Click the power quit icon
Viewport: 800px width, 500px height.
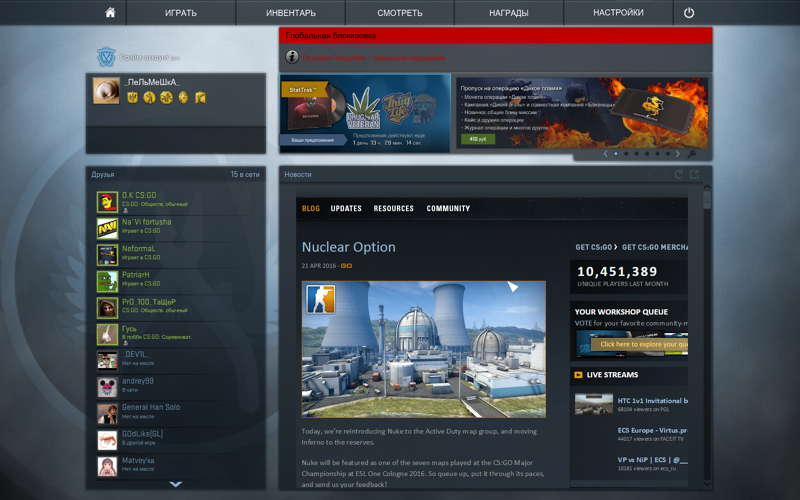(689, 13)
